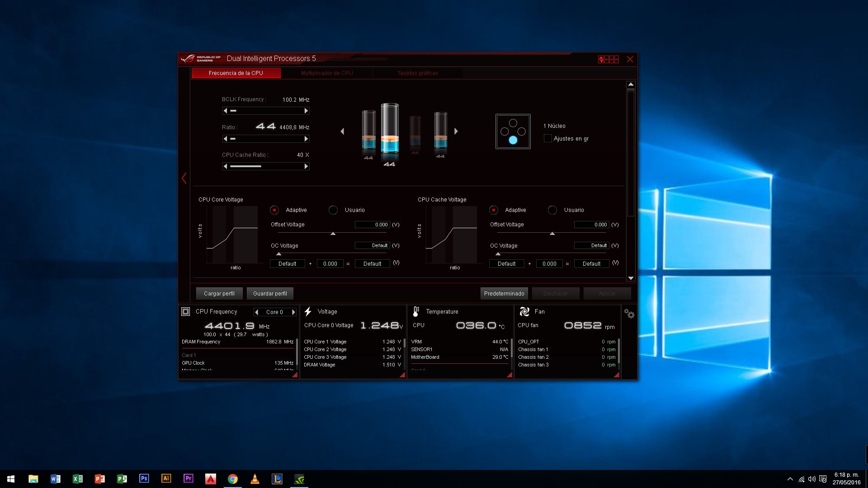Click the Guardar perfil button
868x488 pixels.
(x=270, y=293)
